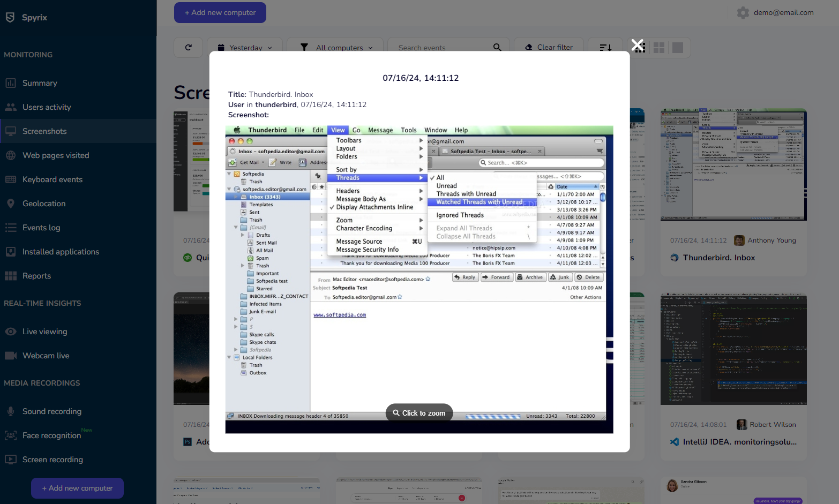Click the Thunderbird. Inbox card title
This screenshot has height=504, width=839.
[x=718, y=258]
